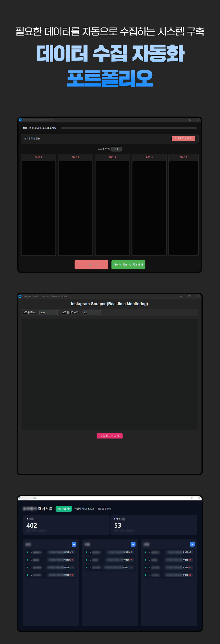Expand left column row showing 미열람 7명
Image resolution: width=220 pixels, height=644 pixels.
tap(31, 575)
